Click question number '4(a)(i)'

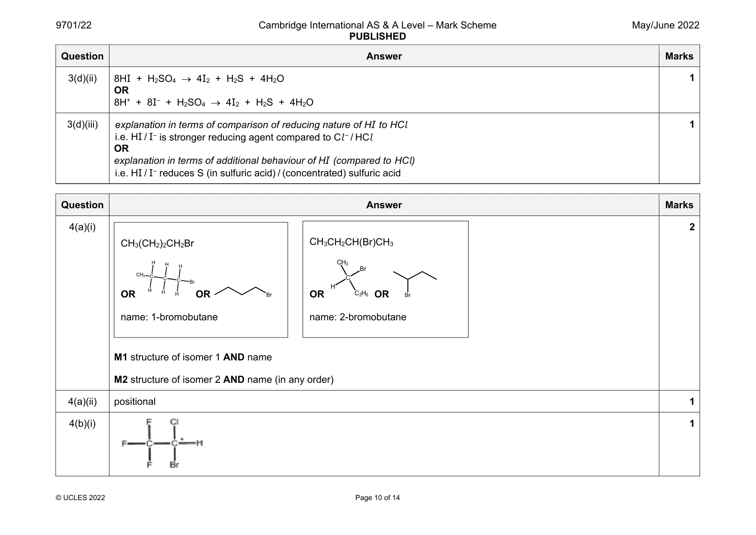coord(82,227)
